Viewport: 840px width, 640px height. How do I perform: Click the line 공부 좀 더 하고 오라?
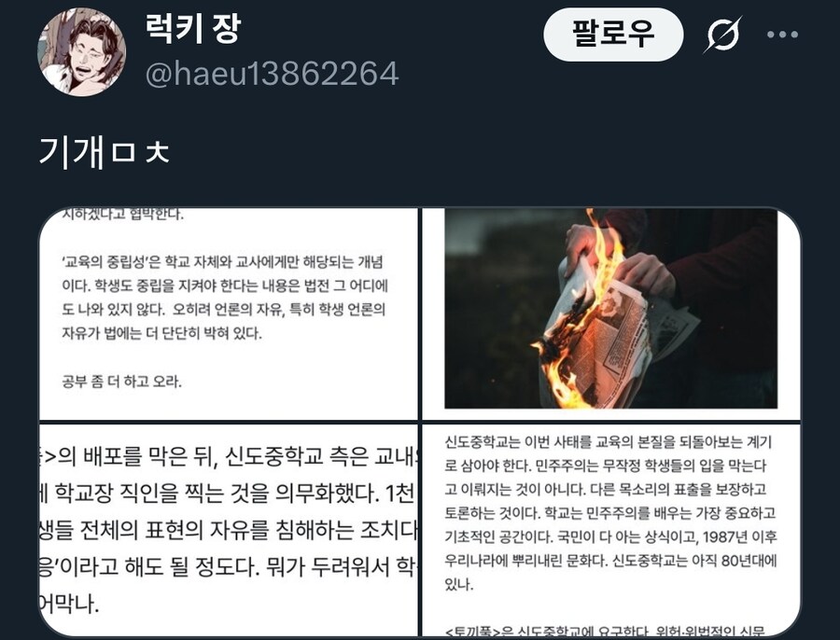[121, 382]
